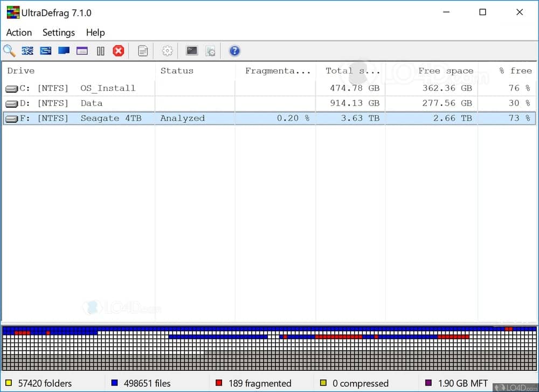The width and height of the screenshot is (539, 392).
Task: Pause the current job
Action: (100, 51)
